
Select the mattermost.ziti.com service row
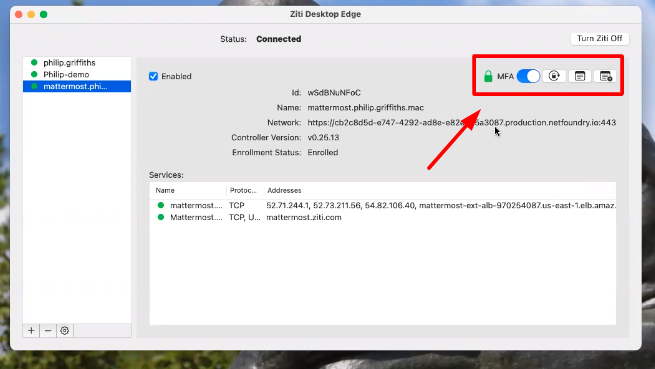click(383, 217)
